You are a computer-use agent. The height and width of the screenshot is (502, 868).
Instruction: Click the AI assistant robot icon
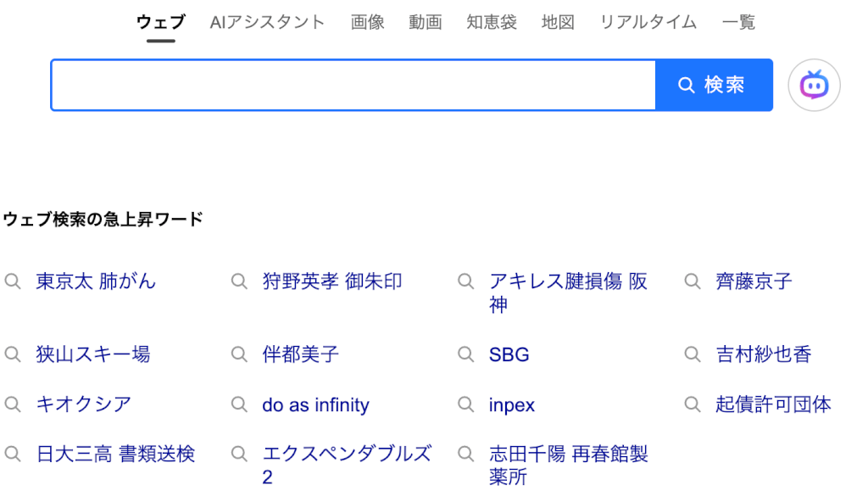(x=814, y=85)
